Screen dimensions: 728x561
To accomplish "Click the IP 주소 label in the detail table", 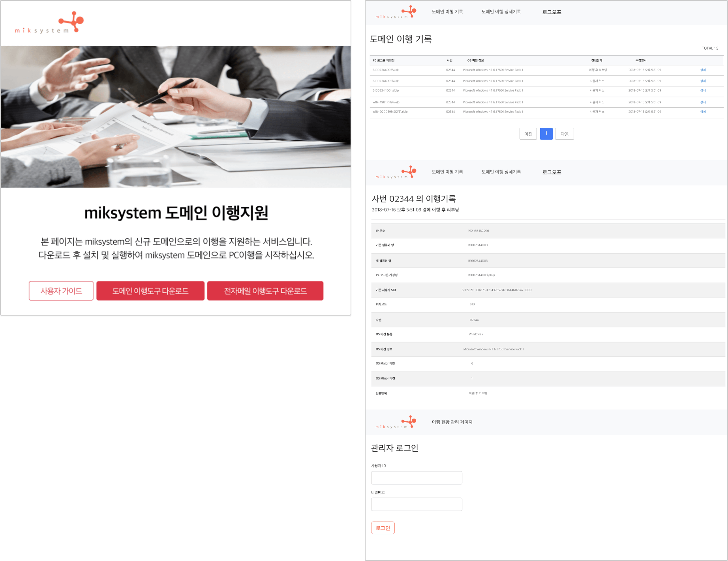I will pyautogui.click(x=380, y=231).
